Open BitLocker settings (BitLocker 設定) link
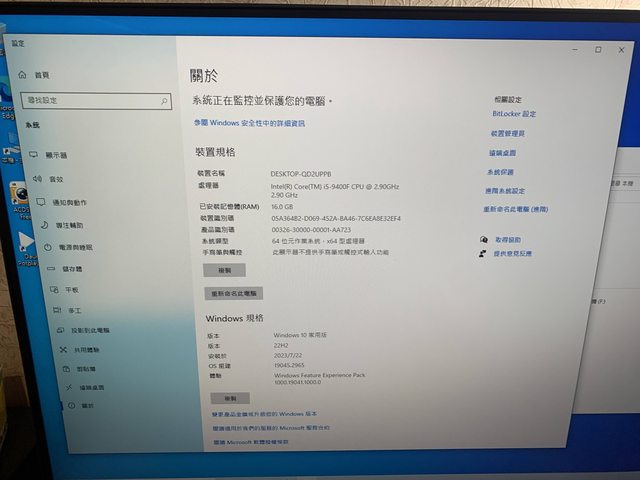 514,114
